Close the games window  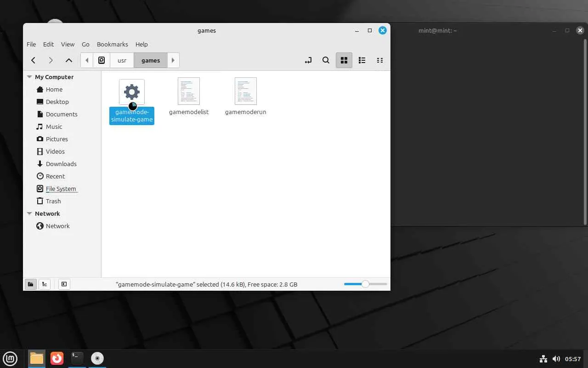383,30
